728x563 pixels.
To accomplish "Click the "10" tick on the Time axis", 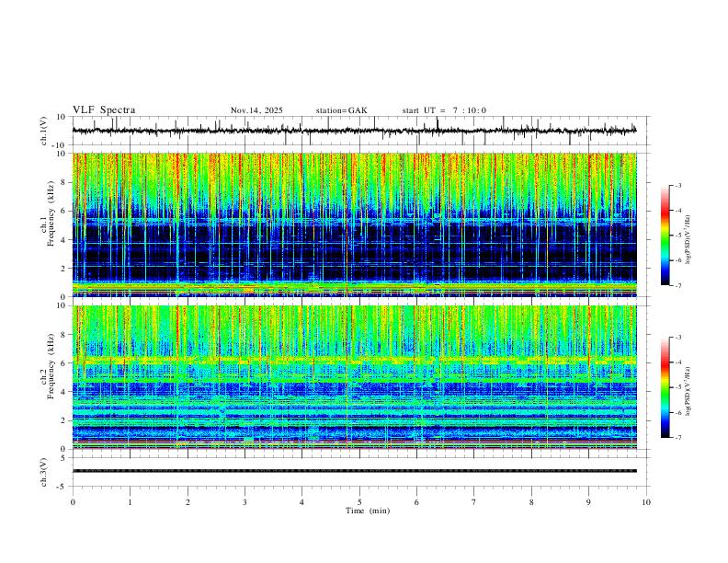I will 646,502.
